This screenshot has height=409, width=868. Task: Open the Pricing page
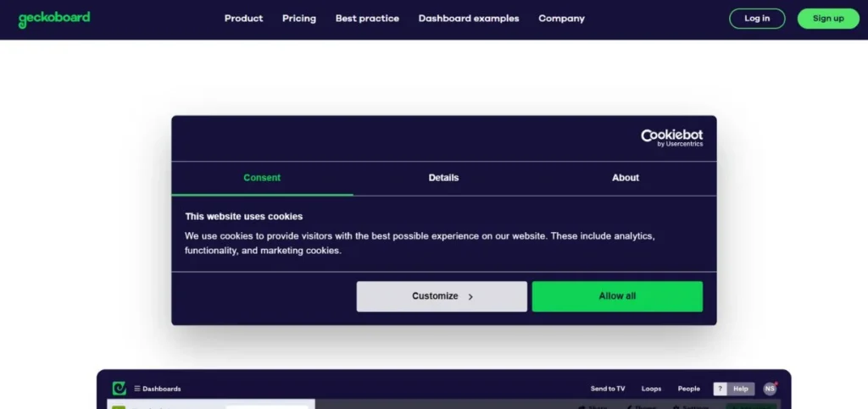tap(299, 19)
